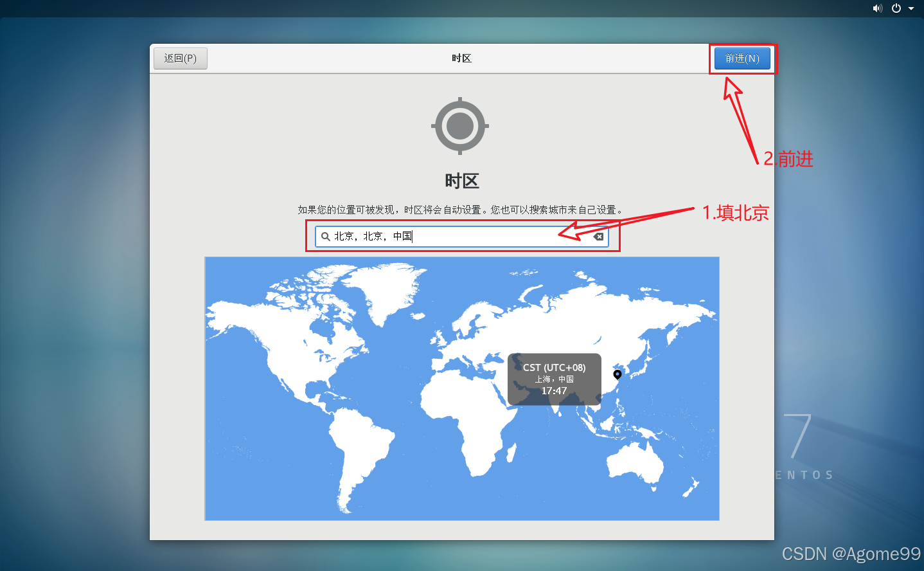Click inside the city search input field
This screenshot has height=571, width=924.
[x=450, y=237]
